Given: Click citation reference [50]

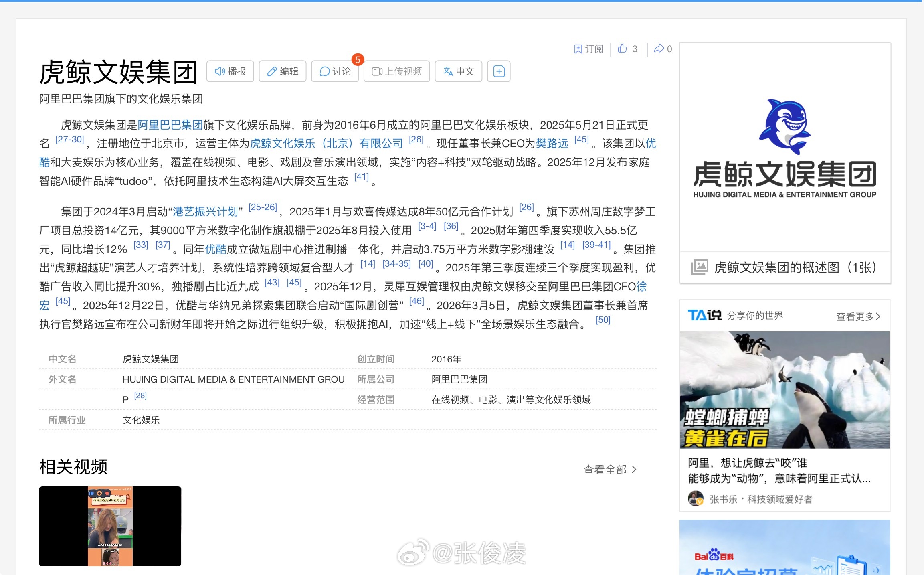Looking at the screenshot, I should point(603,320).
